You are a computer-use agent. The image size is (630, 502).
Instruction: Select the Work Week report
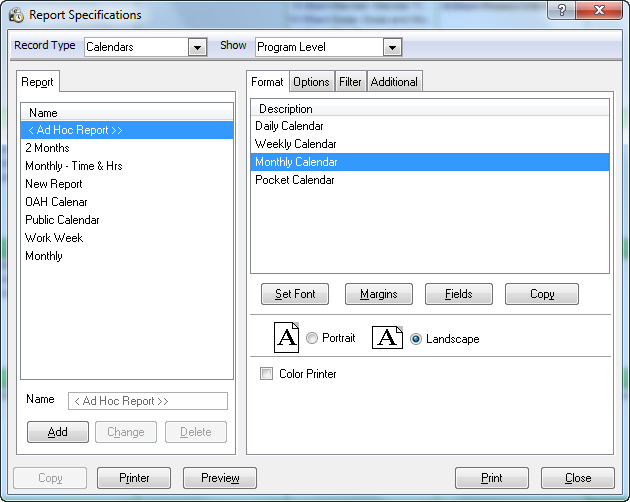click(127, 238)
